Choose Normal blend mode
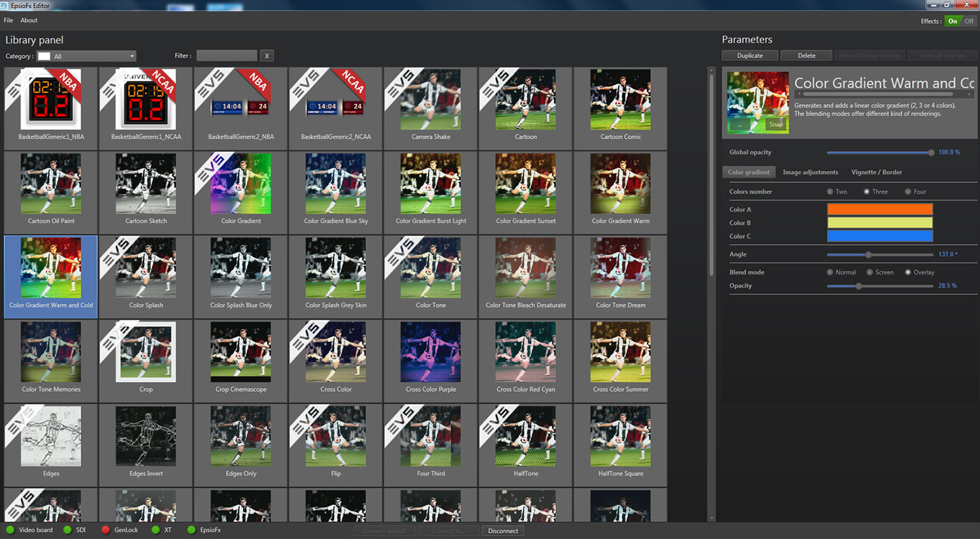Screen dimensions: 980x539 pyautogui.click(x=830, y=272)
